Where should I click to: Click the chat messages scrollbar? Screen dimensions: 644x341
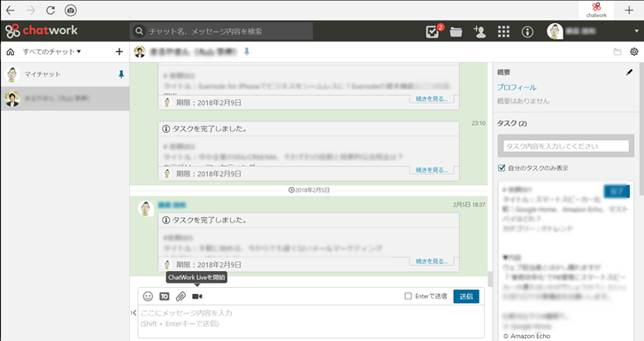pyautogui.click(x=490, y=279)
